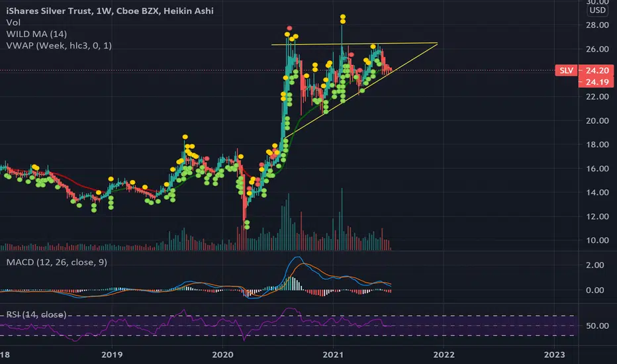The width and height of the screenshot is (617, 364).
Task: Click the USD currency label
Action: (597, 10)
